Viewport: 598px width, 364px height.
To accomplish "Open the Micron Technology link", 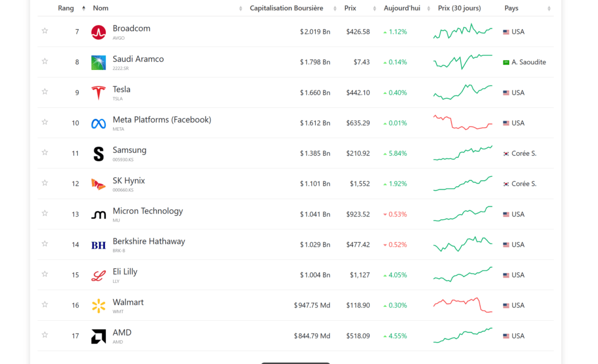I will pyautogui.click(x=148, y=211).
